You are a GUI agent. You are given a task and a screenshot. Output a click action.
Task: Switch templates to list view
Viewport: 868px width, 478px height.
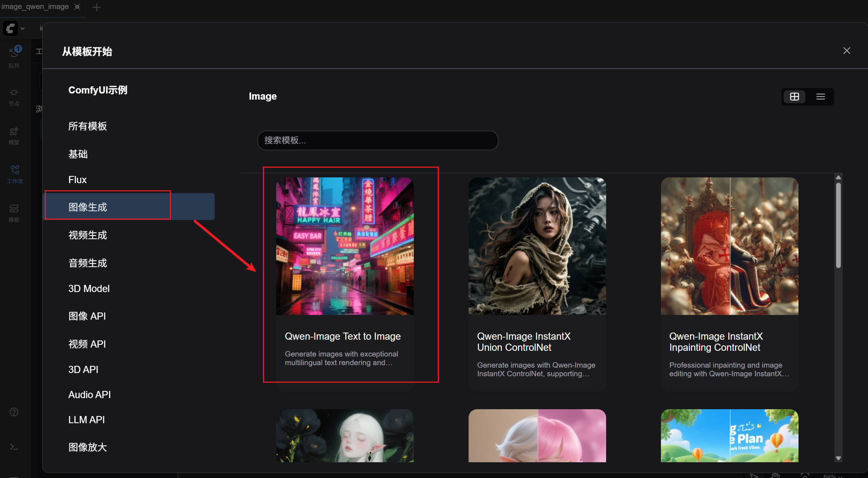click(x=820, y=96)
